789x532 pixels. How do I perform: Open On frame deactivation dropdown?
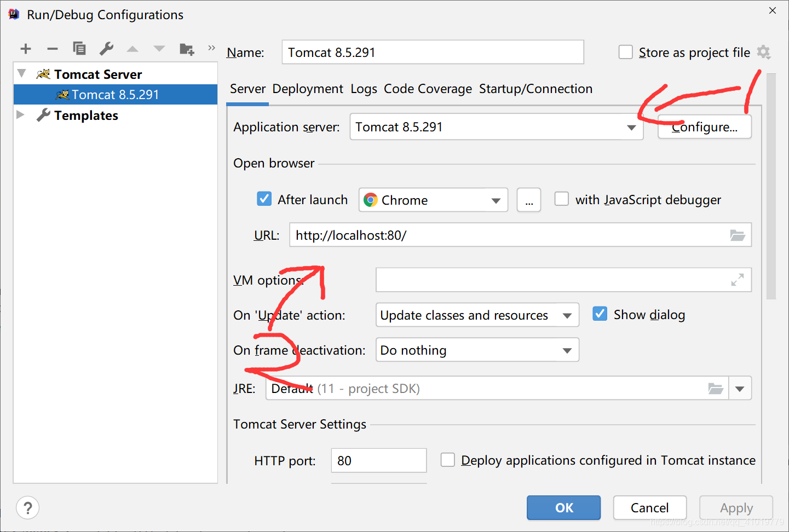click(x=477, y=350)
